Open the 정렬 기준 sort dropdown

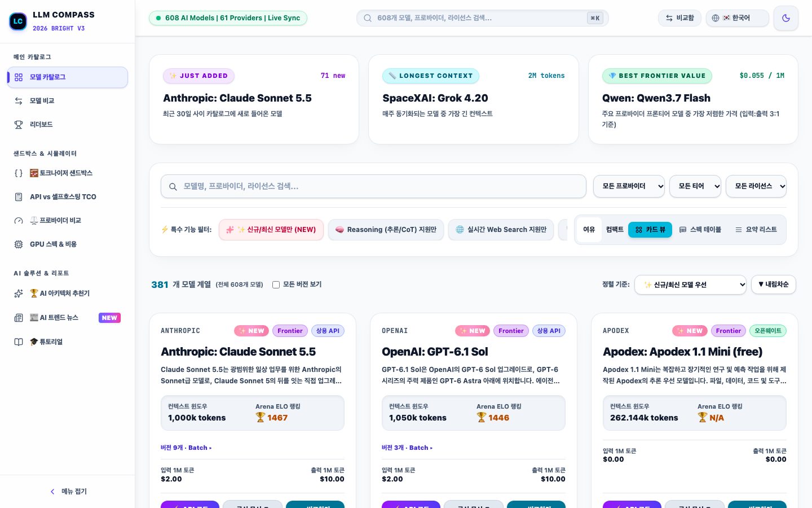(690, 284)
